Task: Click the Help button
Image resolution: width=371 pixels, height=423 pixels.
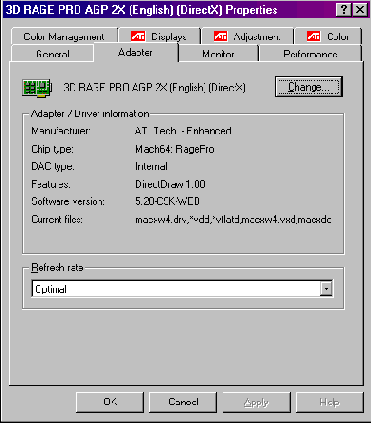Action: (330, 402)
